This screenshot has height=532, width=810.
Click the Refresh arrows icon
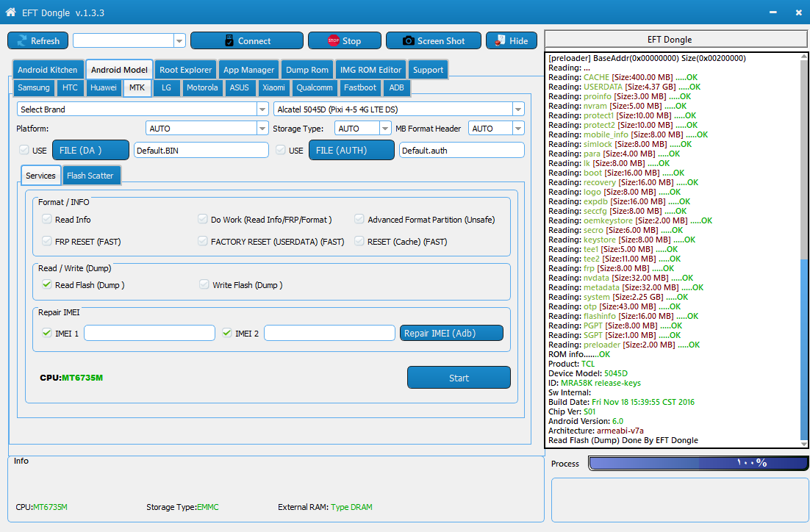pyautogui.click(x=22, y=41)
